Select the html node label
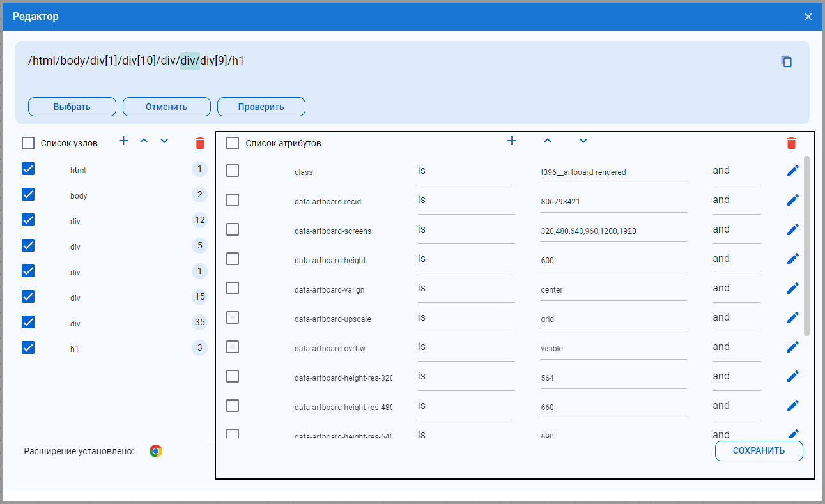Viewport: 825px width, 504px height. [78, 171]
